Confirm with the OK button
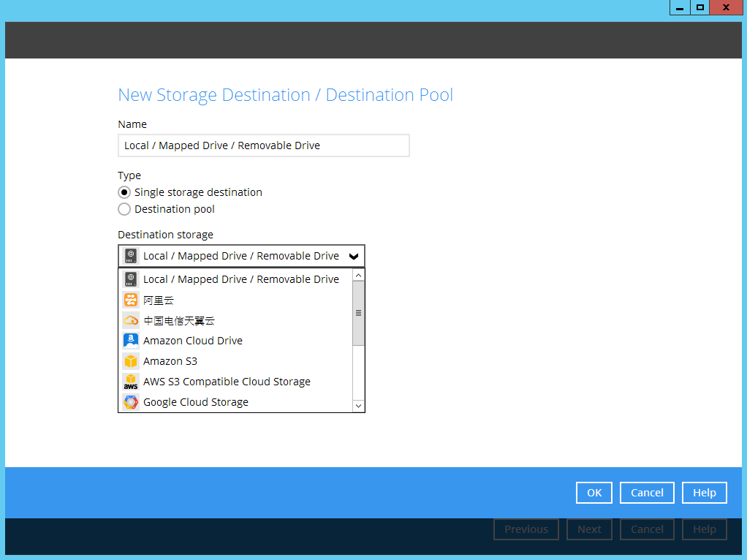747x560 pixels. (594, 493)
